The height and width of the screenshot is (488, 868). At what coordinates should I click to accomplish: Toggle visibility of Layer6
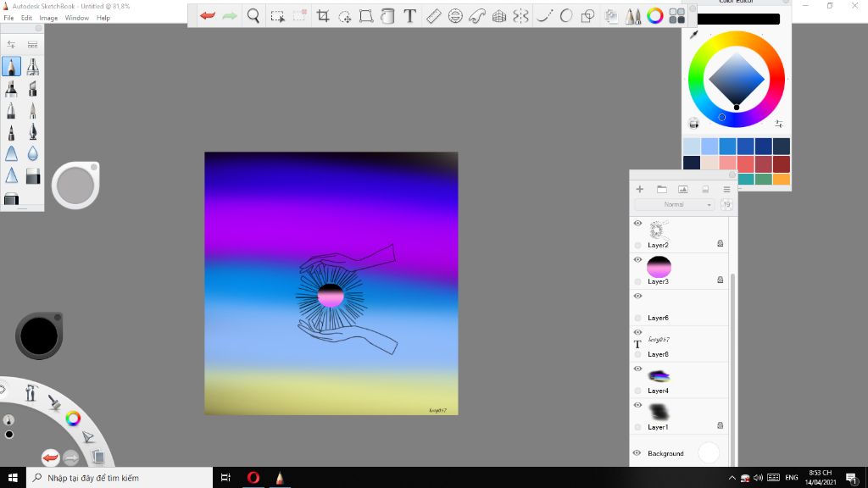pos(637,297)
